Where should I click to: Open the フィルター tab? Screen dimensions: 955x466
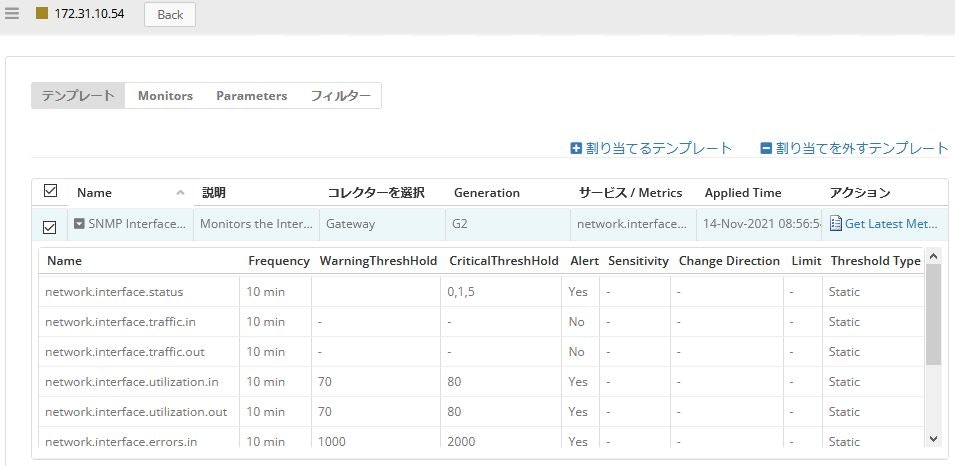(x=340, y=96)
